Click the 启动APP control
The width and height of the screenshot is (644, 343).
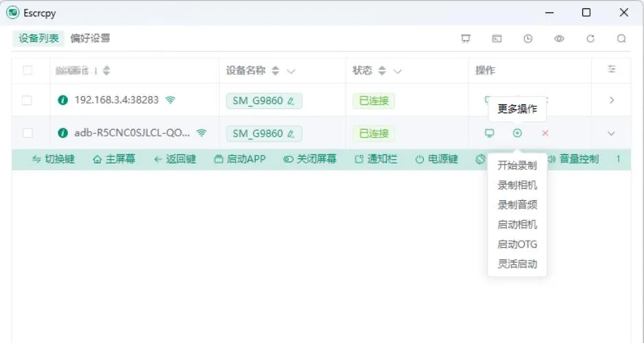(240, 159)
